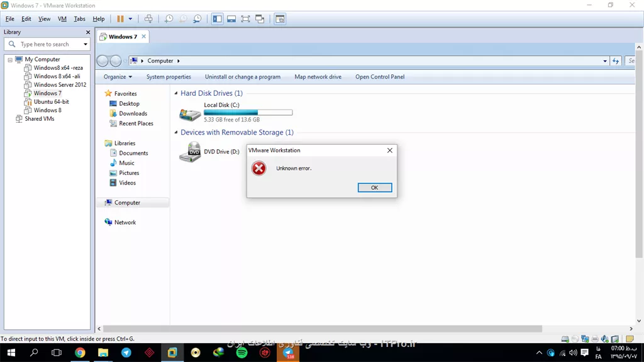644x362 pixels.
Task: Switch to Unity mode icon
Action: click(260, 19)
